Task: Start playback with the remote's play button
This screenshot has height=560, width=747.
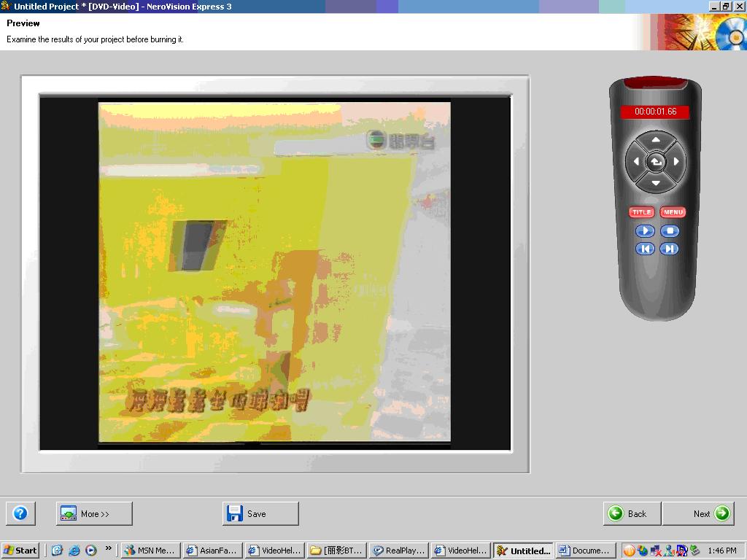Action: [x=645, y=231]
